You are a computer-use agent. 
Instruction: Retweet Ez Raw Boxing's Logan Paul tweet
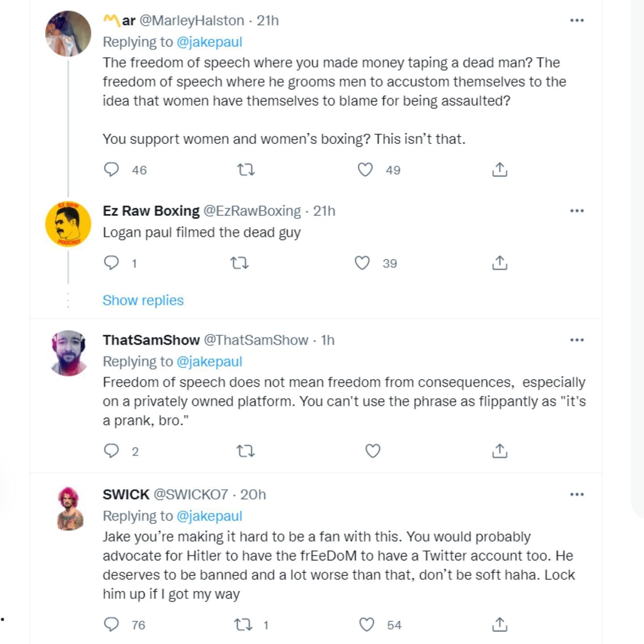pos(239,263)
